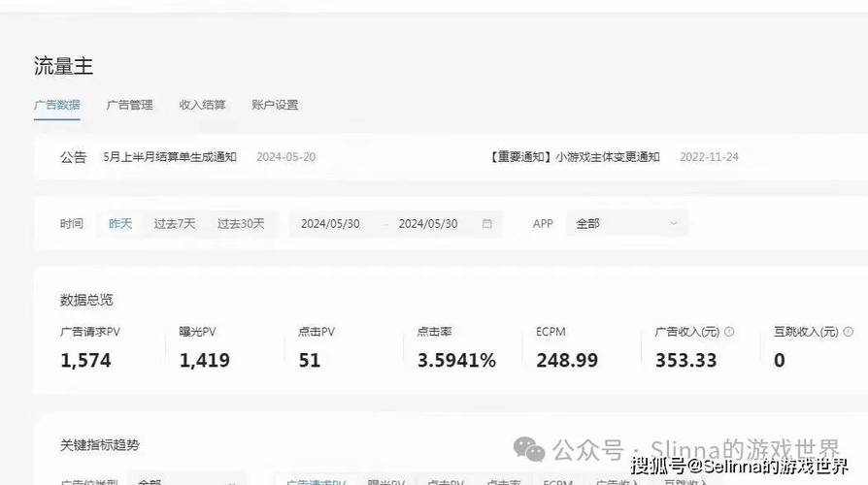Go to the 账户设置 tab

click(x=275, y=105)
